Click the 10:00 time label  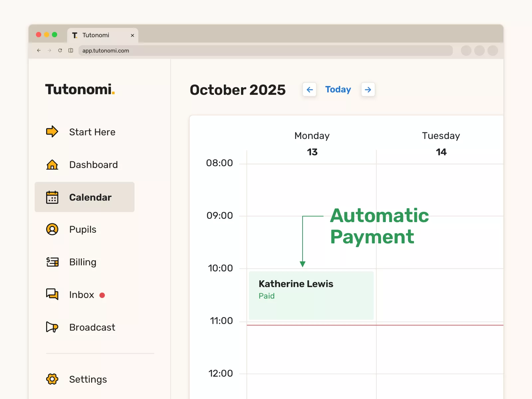[x=220, y=268]
